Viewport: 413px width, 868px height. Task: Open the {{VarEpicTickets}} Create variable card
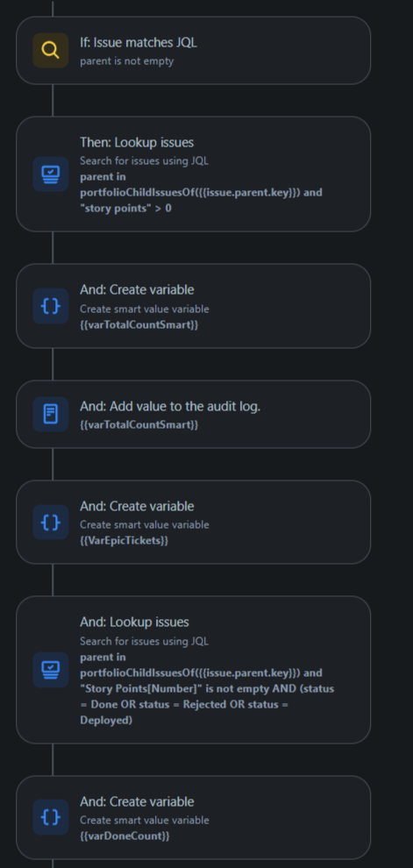(193, 522)
